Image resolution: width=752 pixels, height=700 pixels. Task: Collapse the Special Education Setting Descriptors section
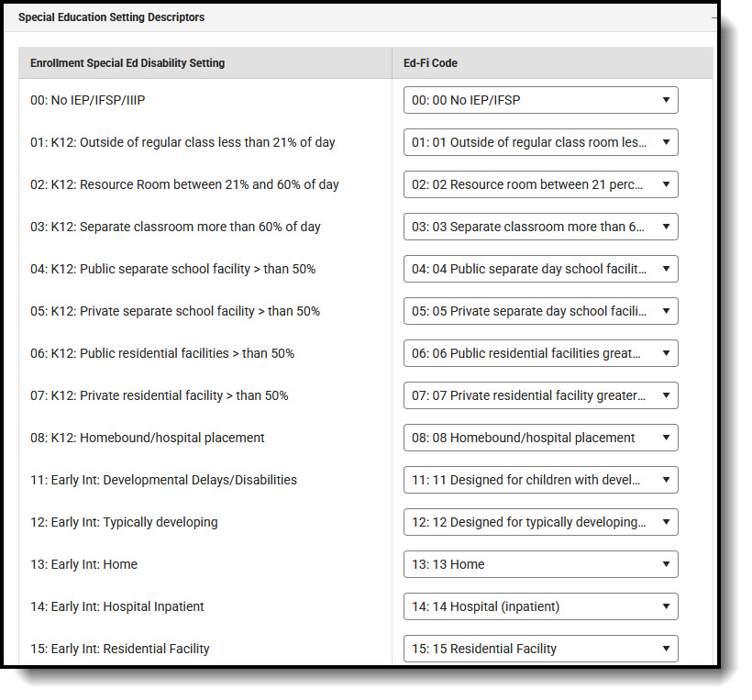[713, 17]
